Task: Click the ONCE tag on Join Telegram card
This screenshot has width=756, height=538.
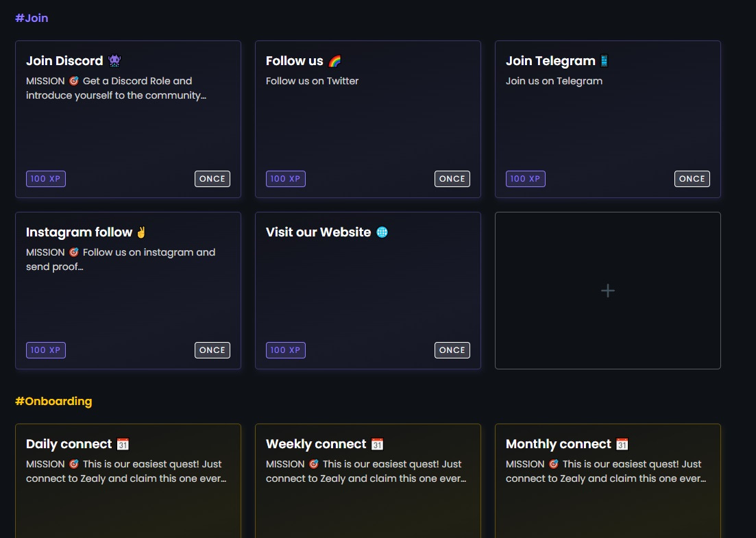Action: pos(692,179)
